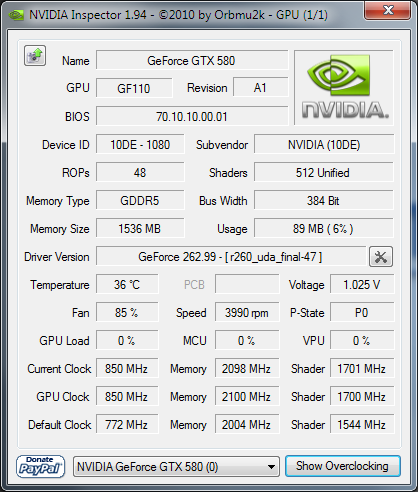Select NVIDIA GeForce GTX 580 (0) combo box

(176, 466)
